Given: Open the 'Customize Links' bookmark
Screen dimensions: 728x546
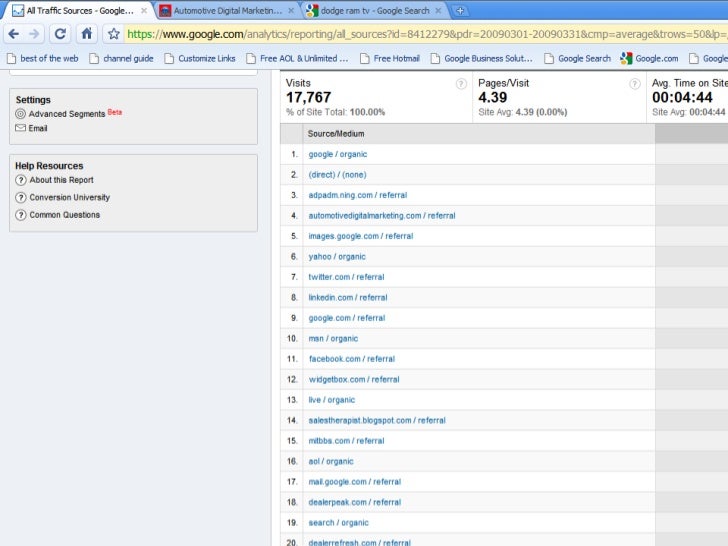Looking at the screenshot, I should coord(200,58).
